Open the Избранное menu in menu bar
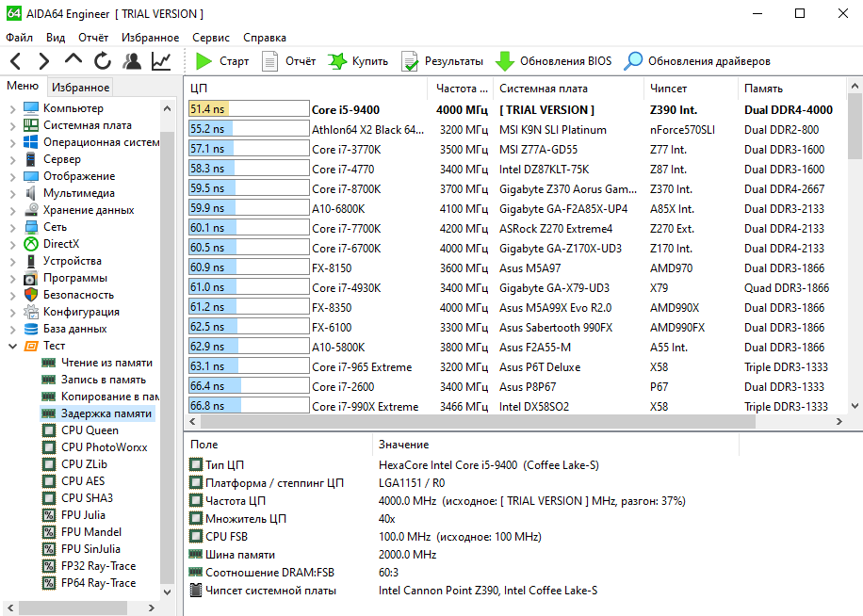This screenshot has height=616, width=863. pos(150,38)
